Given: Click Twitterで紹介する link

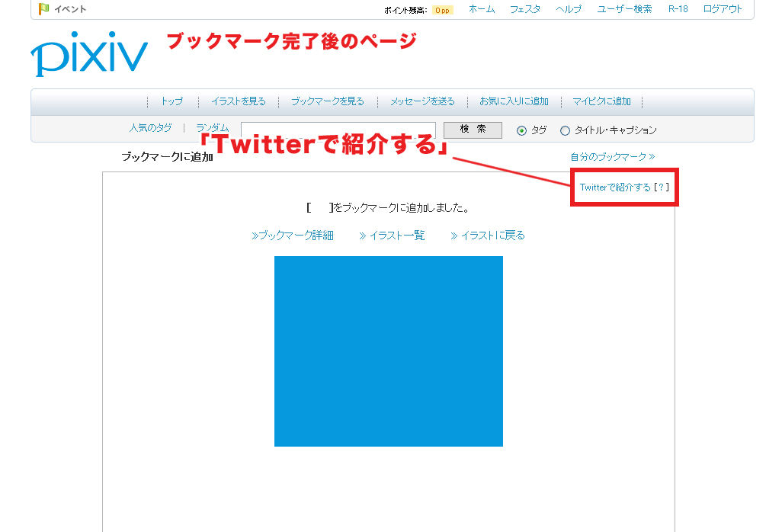Looking at the screenshot, I should [615, 187].
